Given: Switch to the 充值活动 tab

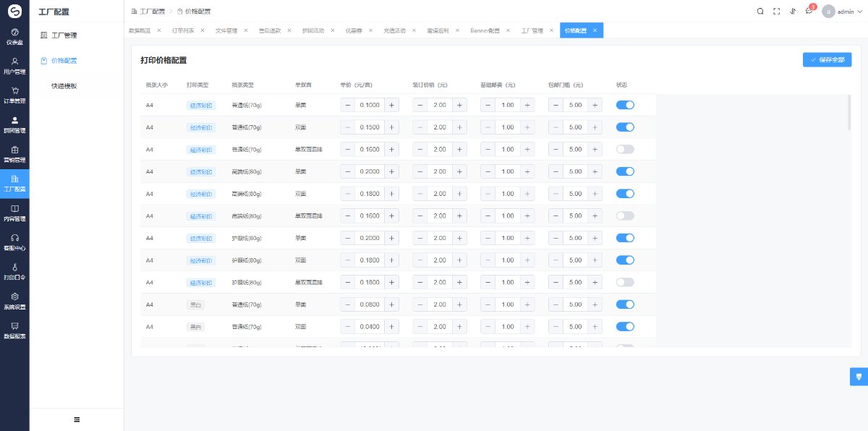Looking at the screenshot, I should pos(394,30).
